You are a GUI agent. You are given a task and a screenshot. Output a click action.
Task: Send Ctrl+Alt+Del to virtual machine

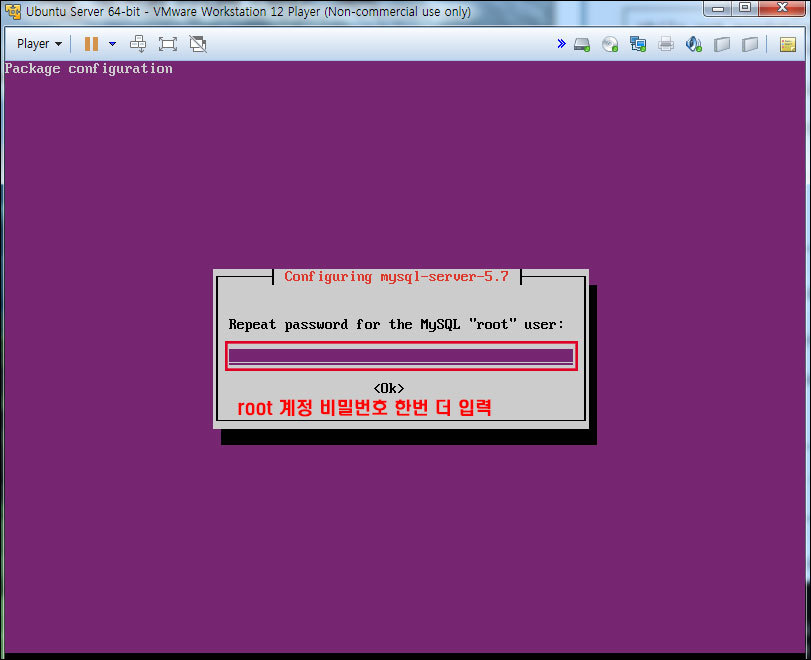pyautogui.click(x=138, y=44)
